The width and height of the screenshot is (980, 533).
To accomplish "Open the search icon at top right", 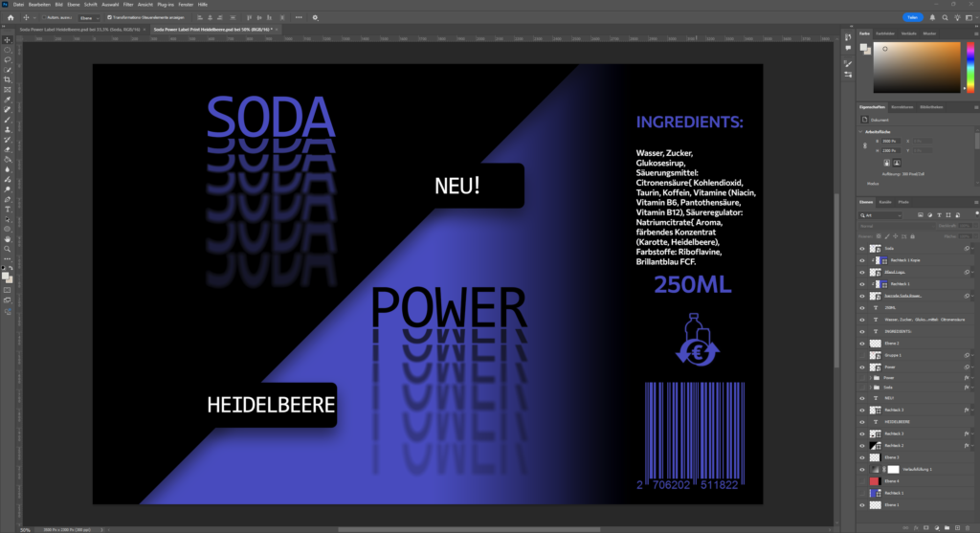I will (944, 17).
